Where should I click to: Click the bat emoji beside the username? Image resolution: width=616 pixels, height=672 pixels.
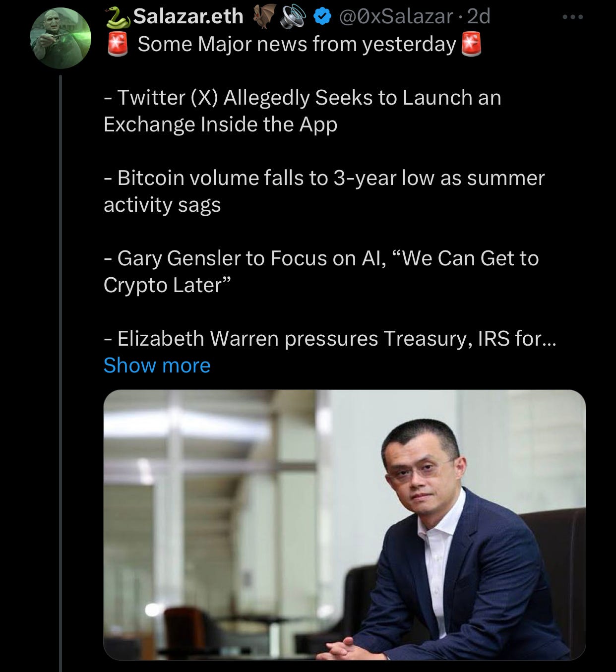264,17
